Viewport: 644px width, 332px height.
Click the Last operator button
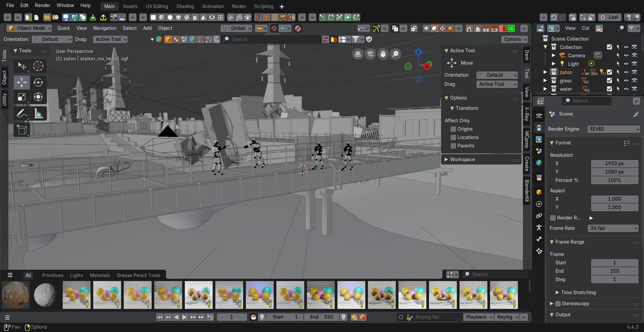[x=610, y=17]
